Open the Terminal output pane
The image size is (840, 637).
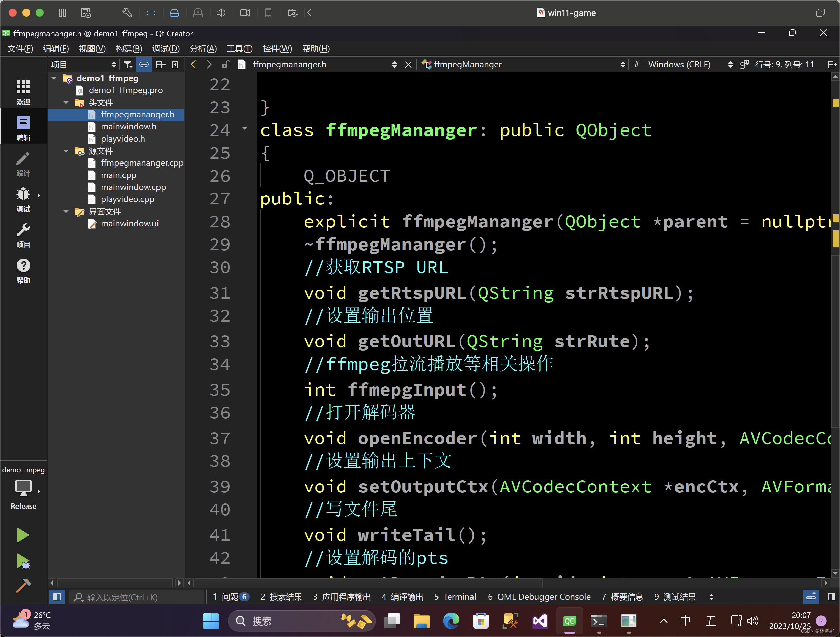click(455, 597)
